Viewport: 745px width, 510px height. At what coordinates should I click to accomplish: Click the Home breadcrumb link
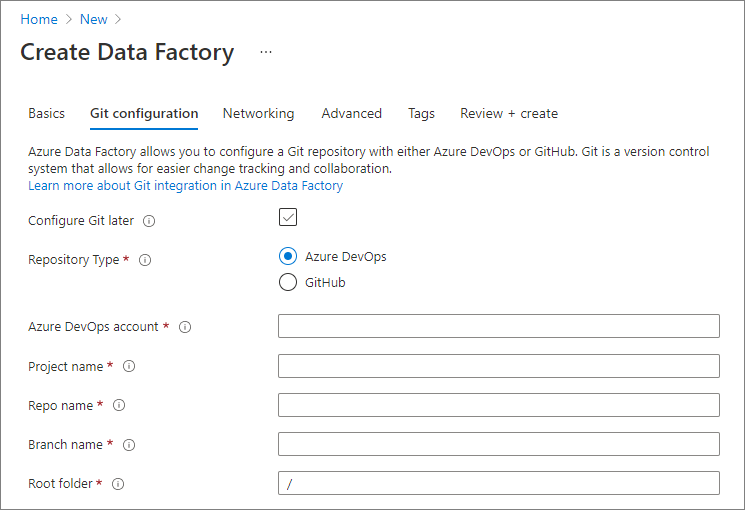click(x=39, y=20)
